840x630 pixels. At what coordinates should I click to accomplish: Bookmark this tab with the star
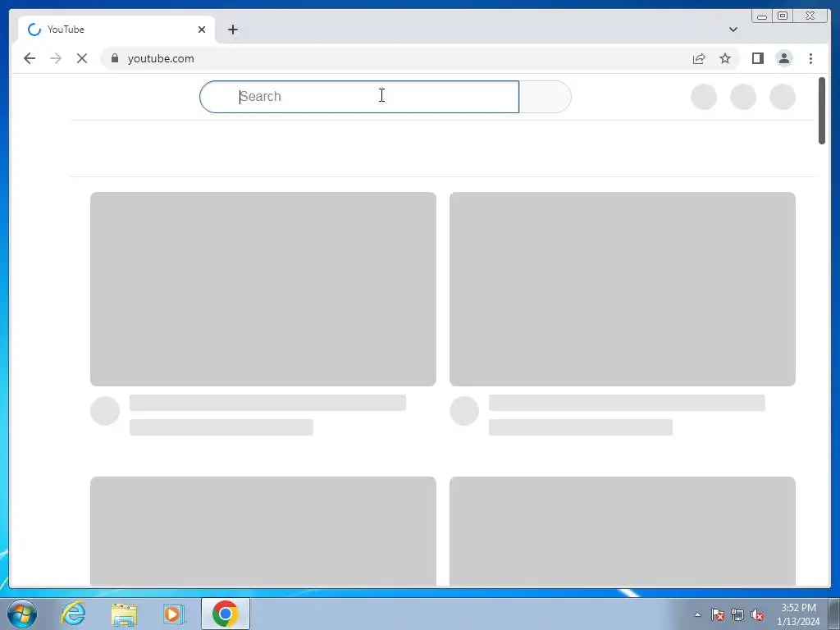coord(725,58)
